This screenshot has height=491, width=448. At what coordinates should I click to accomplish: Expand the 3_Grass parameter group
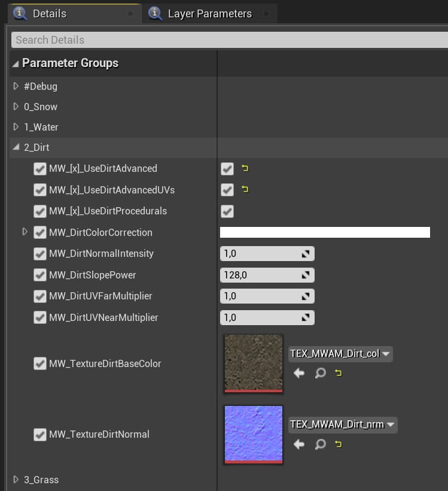[x=16, y=480]
